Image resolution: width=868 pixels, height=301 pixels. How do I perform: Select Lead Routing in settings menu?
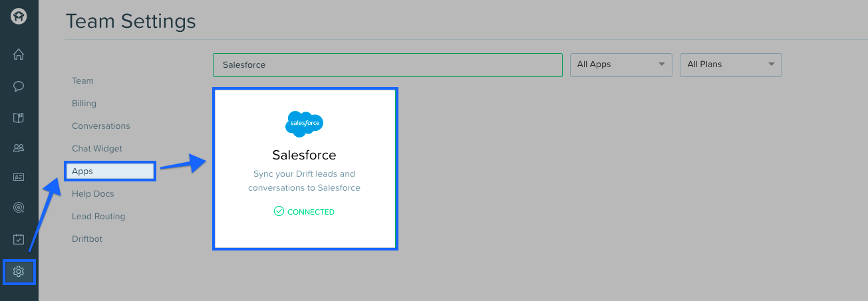click(x=98, y=216)
